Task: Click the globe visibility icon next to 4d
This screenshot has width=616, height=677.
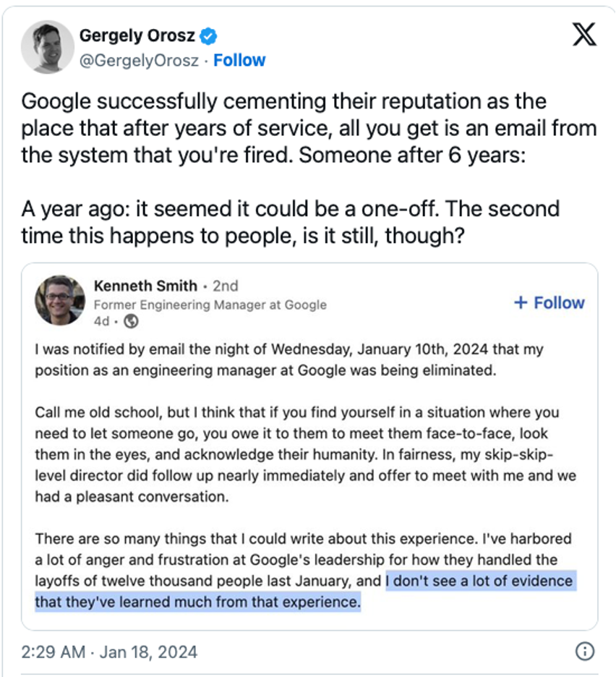Action: click(131, 322)
